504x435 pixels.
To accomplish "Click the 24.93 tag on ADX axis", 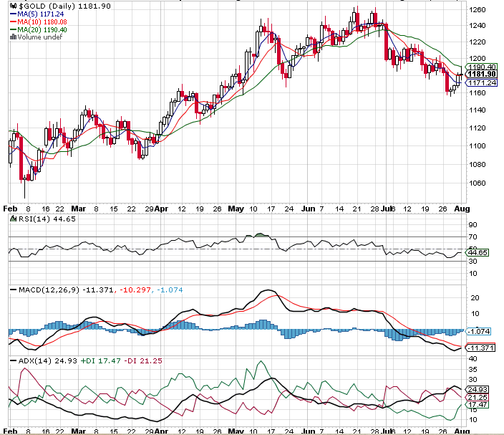I will [478, 390].
